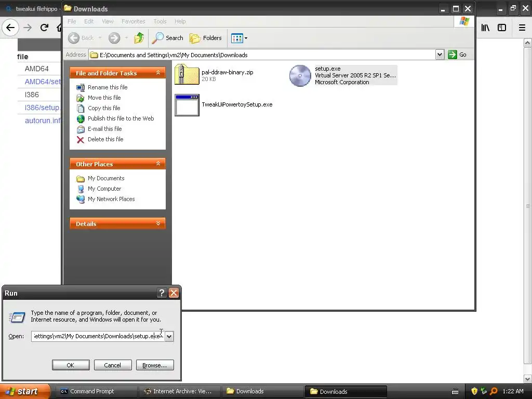Open Forward history dropdown arrow
This screenshot has width=532, height=399.
(x=126, y=38)
